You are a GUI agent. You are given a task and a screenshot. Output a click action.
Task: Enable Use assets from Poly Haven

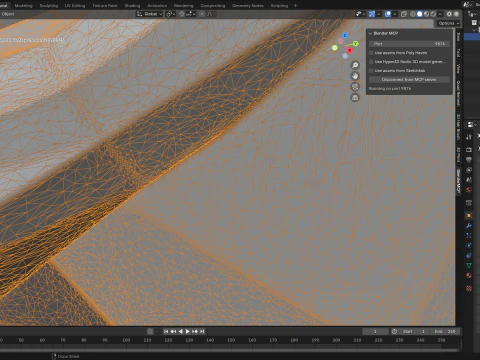coord(371,53)
